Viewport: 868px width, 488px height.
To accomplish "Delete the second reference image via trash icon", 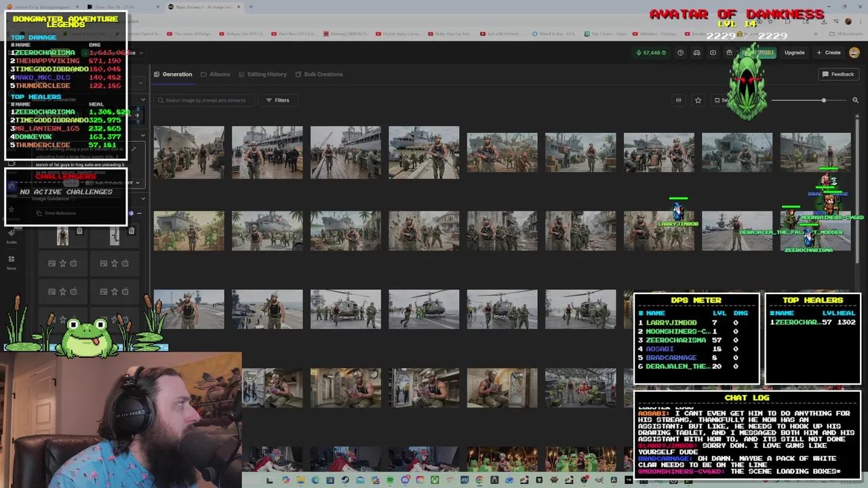I will [131, 231].
